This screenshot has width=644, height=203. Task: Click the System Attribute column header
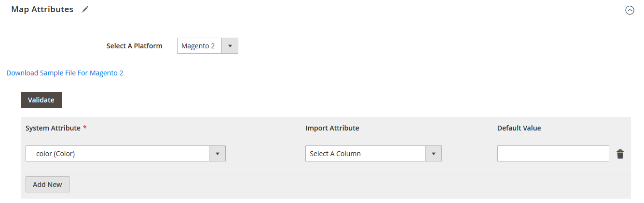click(53, 128)
